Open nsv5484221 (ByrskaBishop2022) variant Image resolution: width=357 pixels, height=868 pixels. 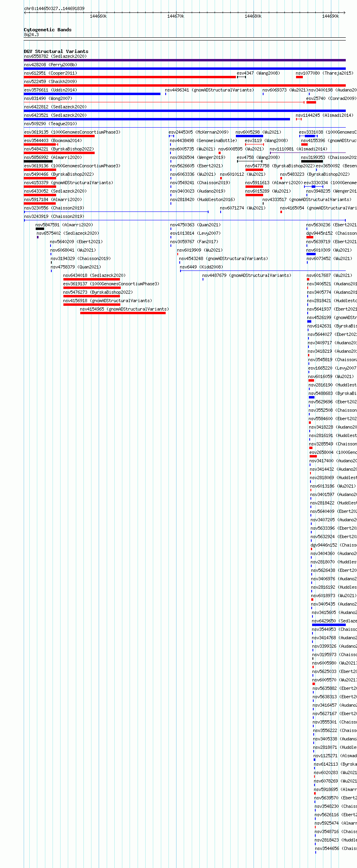[59, 149]
